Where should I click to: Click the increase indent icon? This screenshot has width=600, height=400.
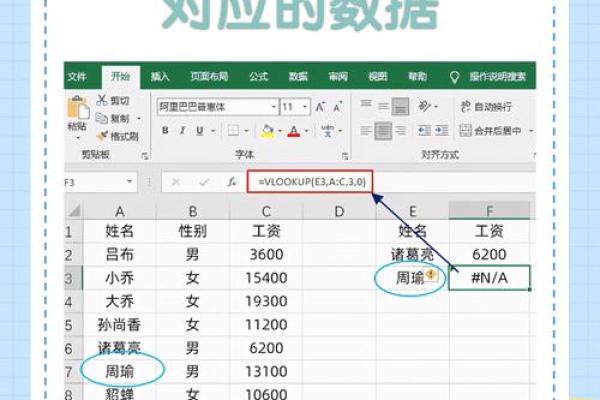442,131
